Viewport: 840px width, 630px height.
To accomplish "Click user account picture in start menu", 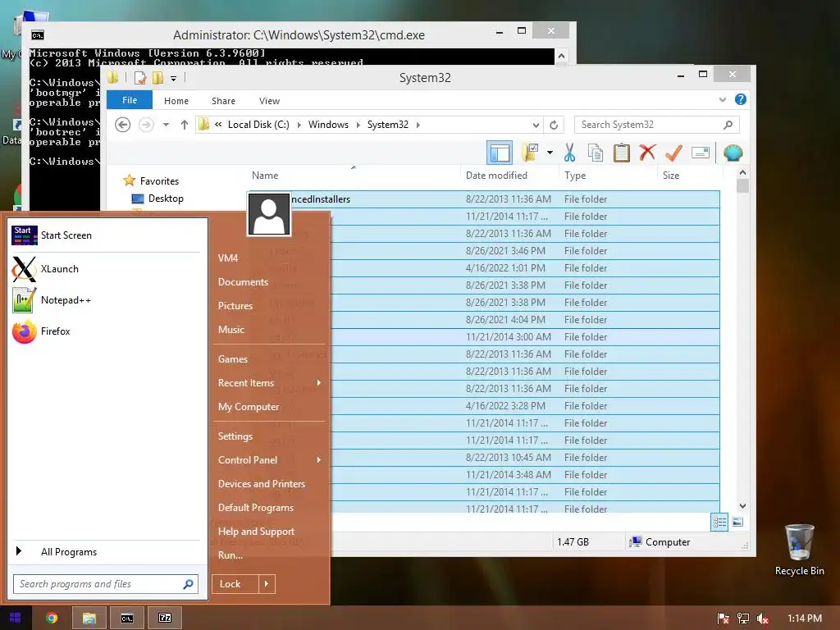I will tap(269, 214).
